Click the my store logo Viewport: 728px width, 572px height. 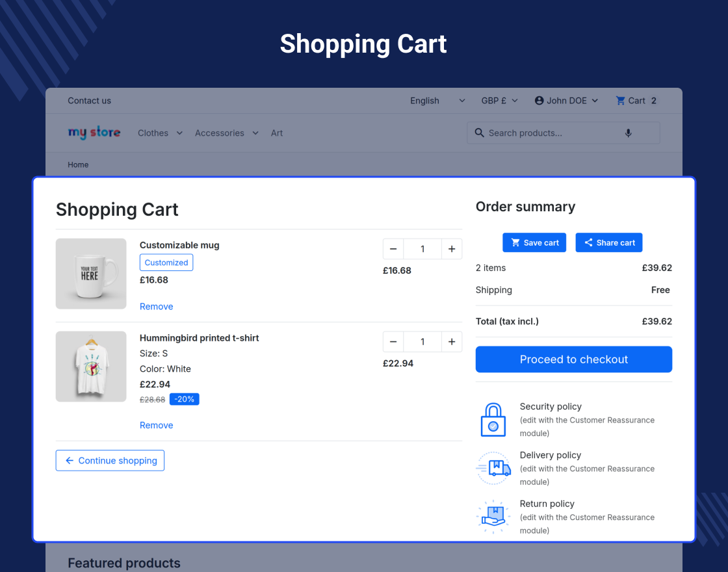point(94,133)
